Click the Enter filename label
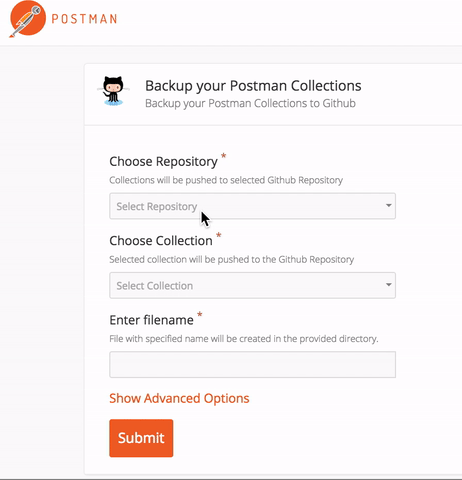The width and height of the screenshot is (462, 480). [151, 320]
